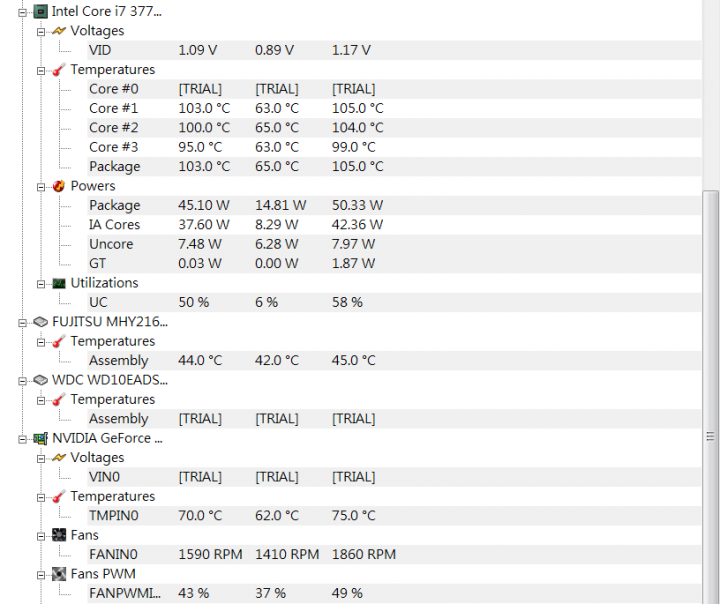Screen dimensions: 720x604
Task: Collapse the Intel Core i7 node
Action: point(24,12)
